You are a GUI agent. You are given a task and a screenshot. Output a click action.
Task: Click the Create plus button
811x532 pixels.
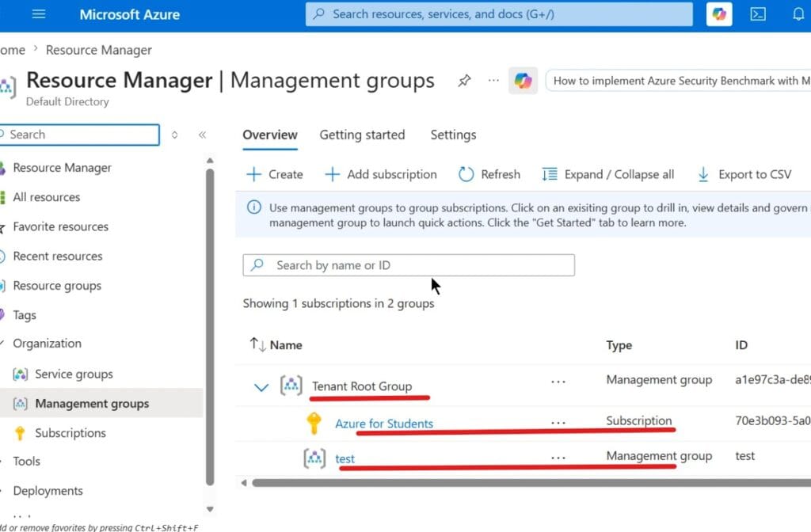click(x=275, y=175)
